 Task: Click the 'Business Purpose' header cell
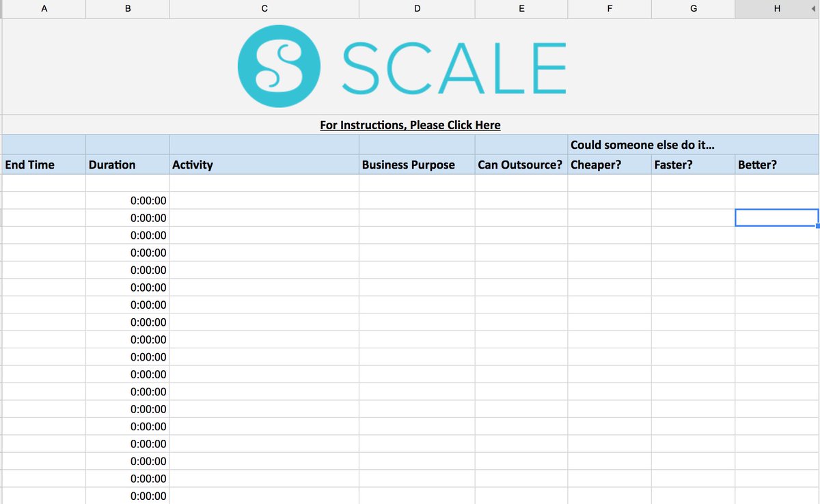[418, 165]
